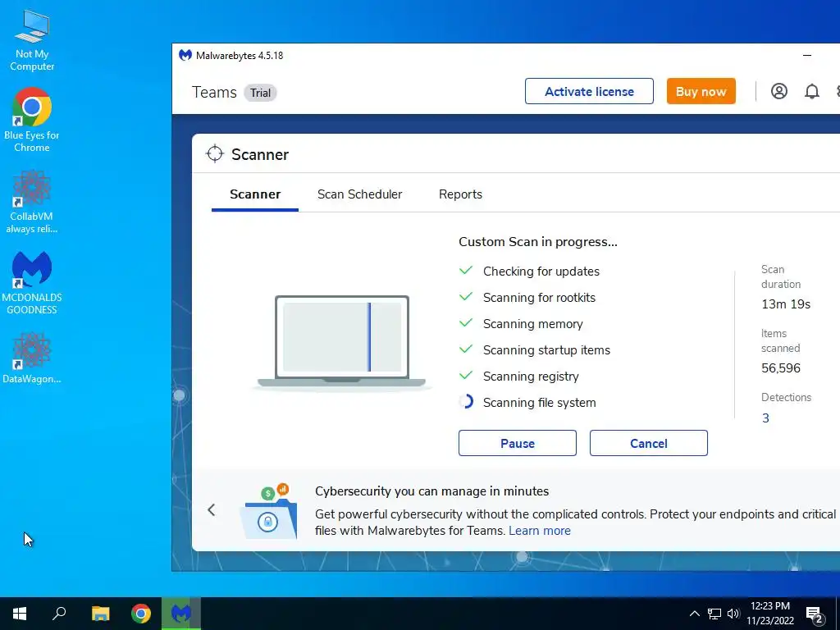This screenshot has height=630, width=840.
Task: Launch Chrome from the taskbar
Action: (141, 614)
